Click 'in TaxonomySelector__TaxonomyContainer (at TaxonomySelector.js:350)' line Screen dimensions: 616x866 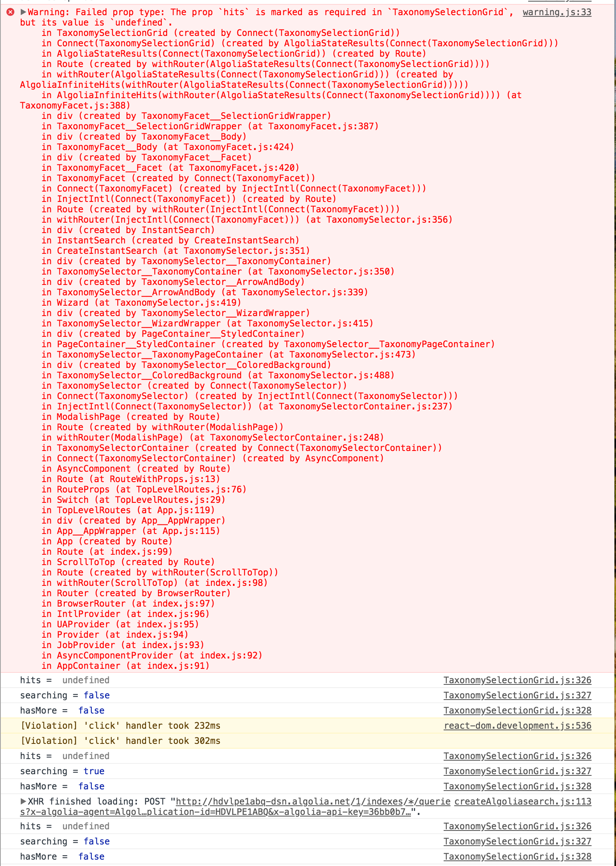pyautogui.click(x=218, y=271)
